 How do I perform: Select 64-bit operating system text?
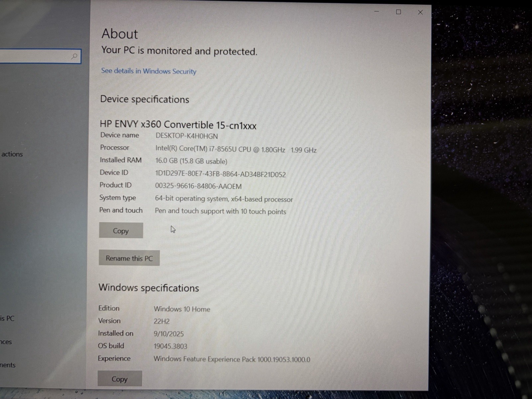coord(224,199)
